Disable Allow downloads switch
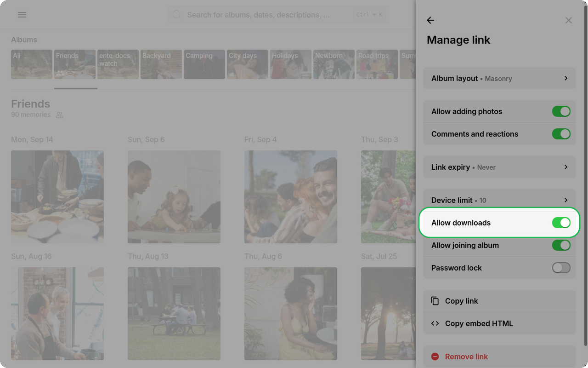588x368 pixels. pos(561,223)
